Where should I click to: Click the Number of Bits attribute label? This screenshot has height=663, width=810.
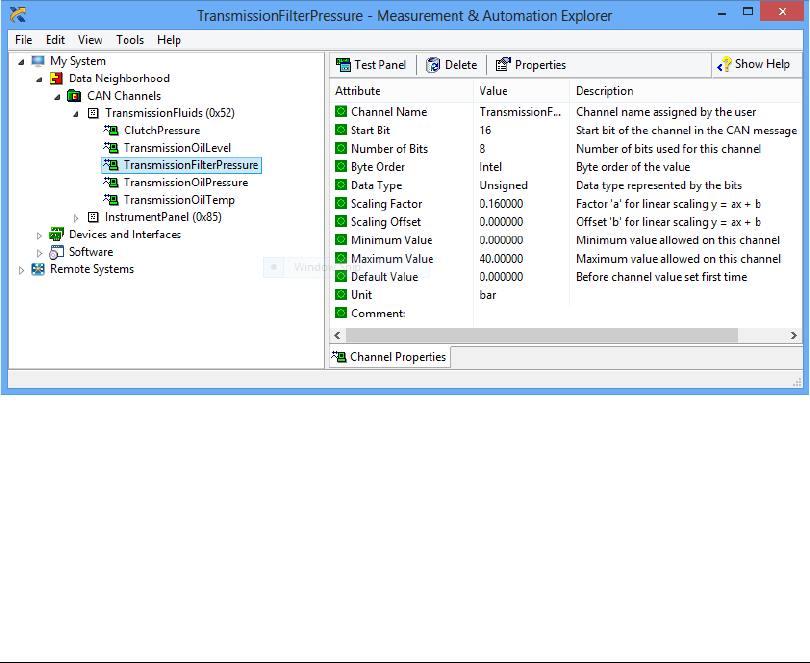[390, 149]
